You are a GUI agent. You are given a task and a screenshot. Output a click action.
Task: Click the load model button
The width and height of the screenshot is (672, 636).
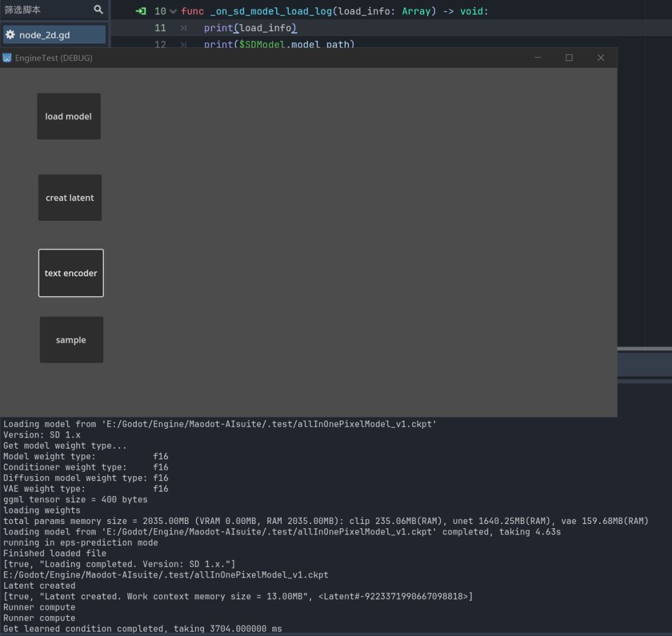(68, 116)
